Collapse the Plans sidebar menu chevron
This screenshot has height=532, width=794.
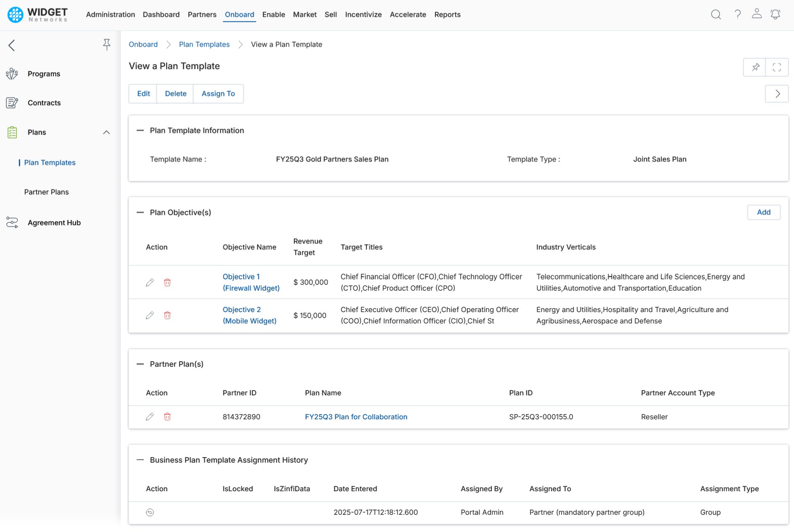click(106, 132)
